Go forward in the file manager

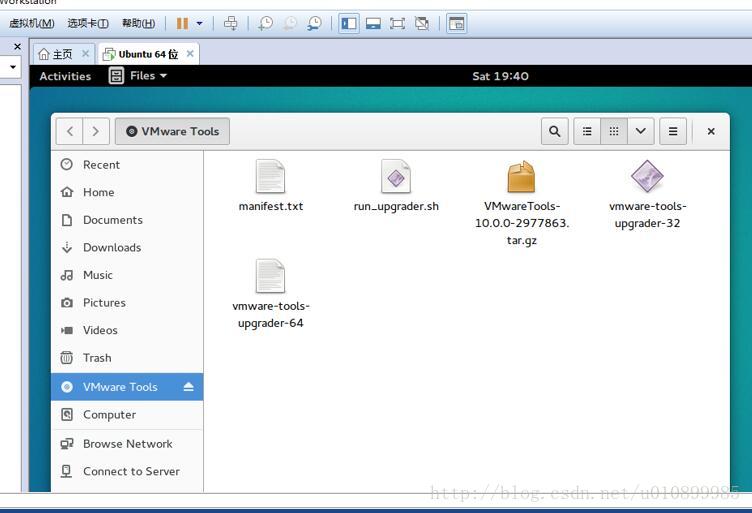(96, 131)
